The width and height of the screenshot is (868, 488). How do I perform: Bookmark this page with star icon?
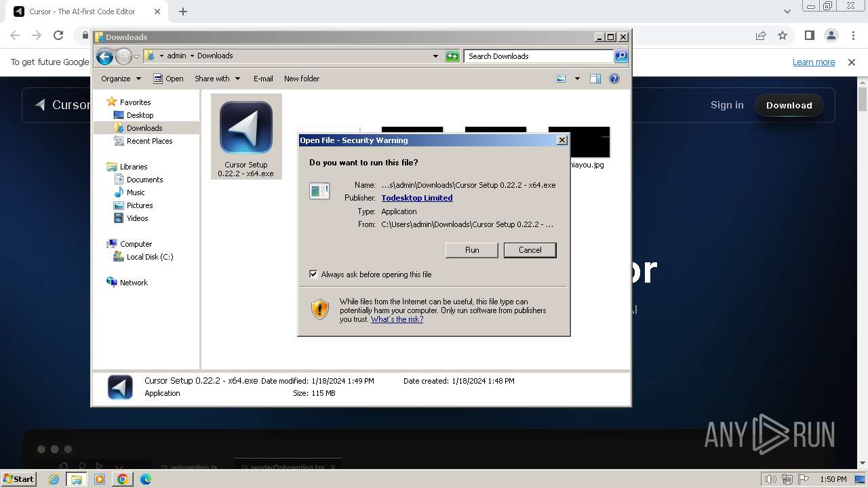click(783, 35)
